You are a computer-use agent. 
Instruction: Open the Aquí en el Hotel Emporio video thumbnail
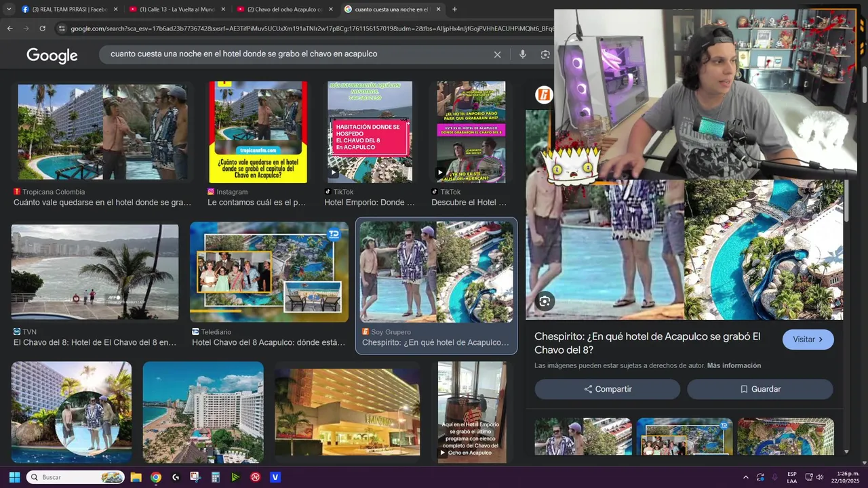coord(472,412)
